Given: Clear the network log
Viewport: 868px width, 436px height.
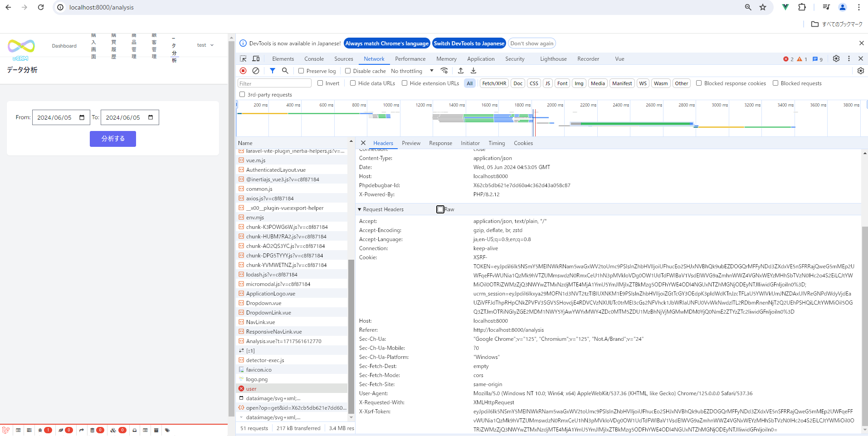Looking at the screenshot, I should coord(256,71).
